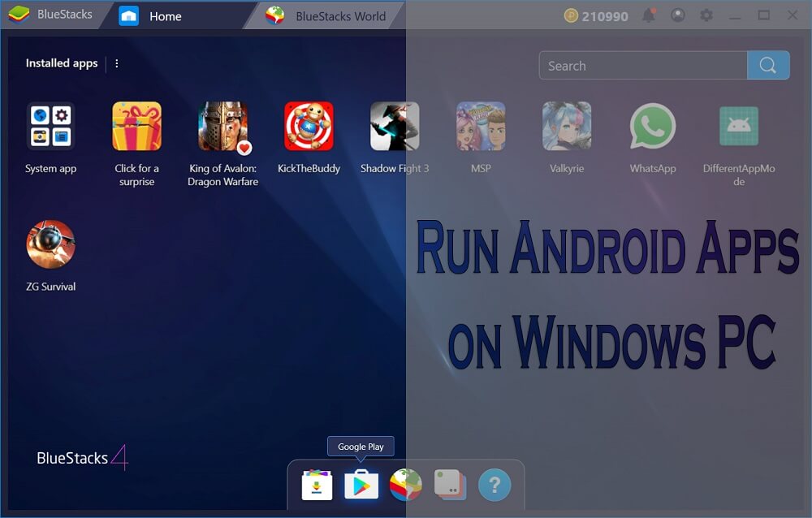The image size is (812, 518).
Task: Open the account profile icon
Action: [677, 15]
